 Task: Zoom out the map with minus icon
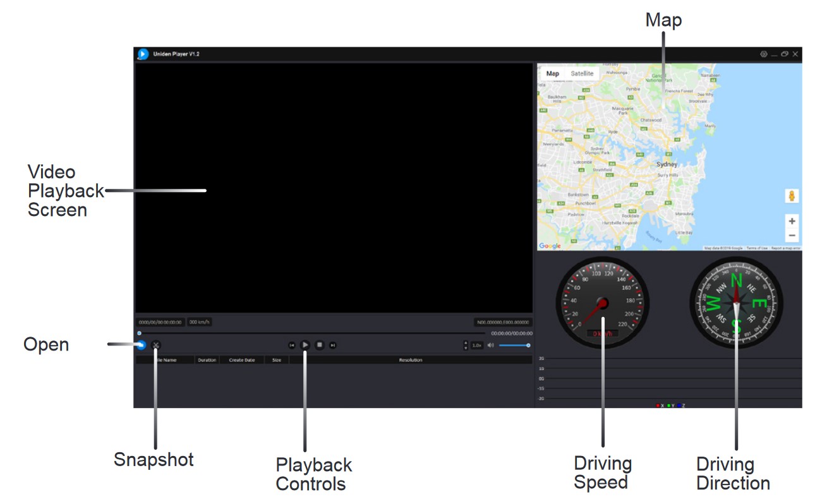(x=792, y=234)
